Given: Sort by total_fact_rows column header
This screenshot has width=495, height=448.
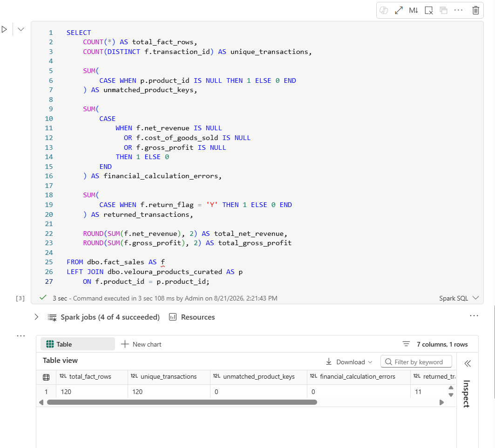Looking at the screenshot, I should coord(92,377).
